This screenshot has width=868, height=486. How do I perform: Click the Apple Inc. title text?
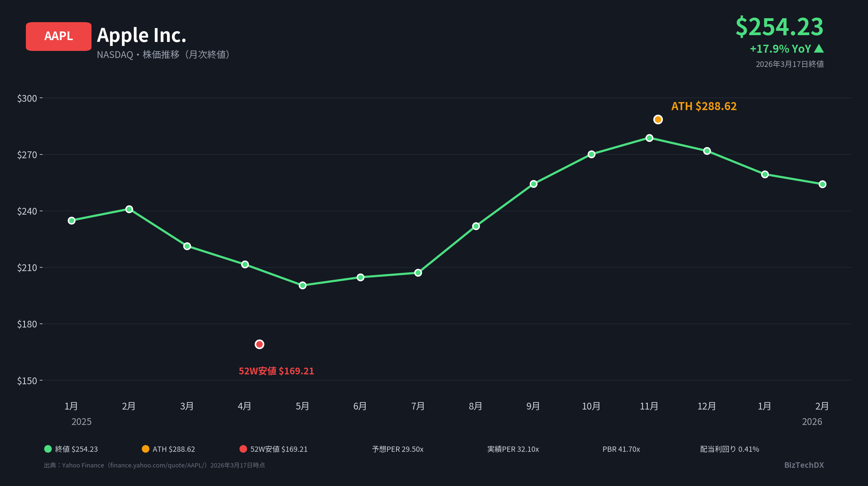pos(141,35)
